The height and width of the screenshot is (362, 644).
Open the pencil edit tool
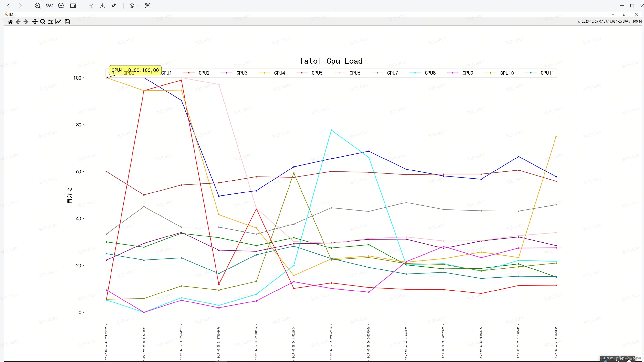[114, 6]
